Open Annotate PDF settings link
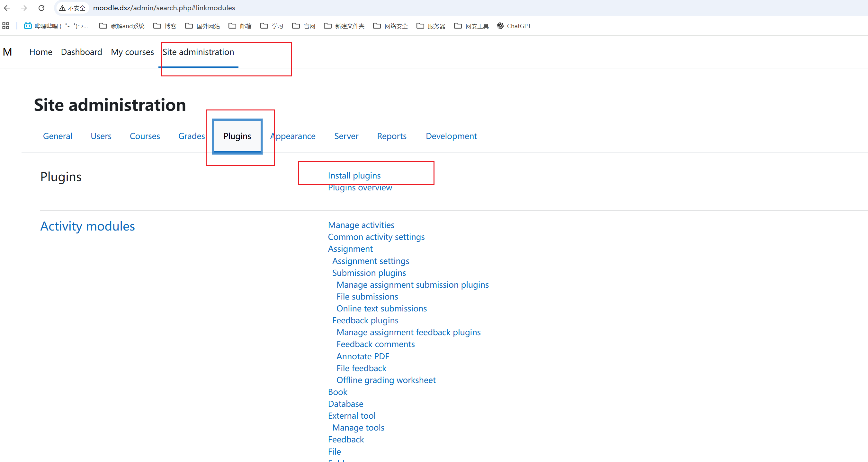 click(362, 356)
